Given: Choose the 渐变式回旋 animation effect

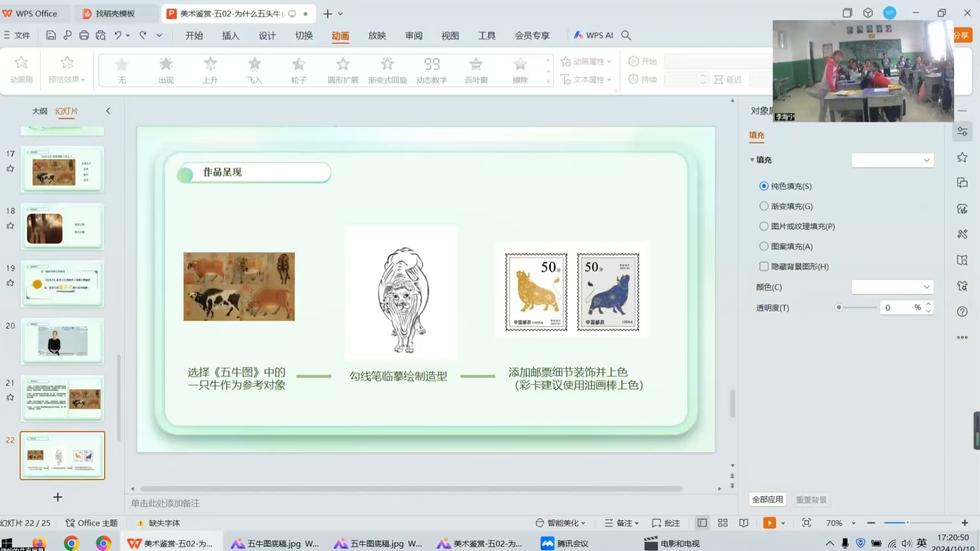Looking at the screenshot, I should (x=387, y=70).
